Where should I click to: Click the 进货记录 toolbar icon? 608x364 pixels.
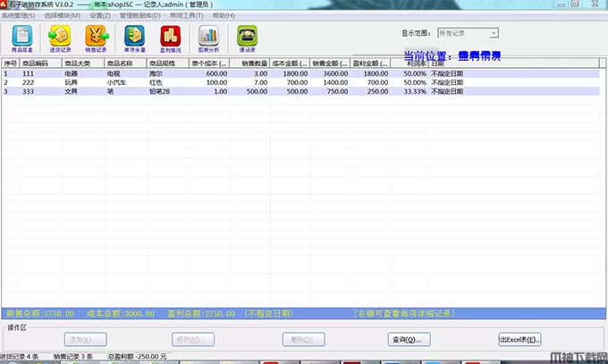point(60,38)
